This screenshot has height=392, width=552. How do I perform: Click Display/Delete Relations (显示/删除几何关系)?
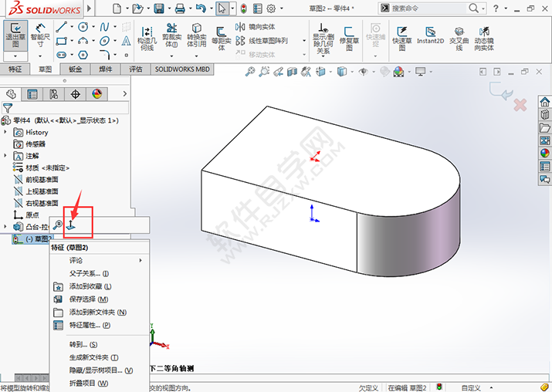(x=323, y=38)
